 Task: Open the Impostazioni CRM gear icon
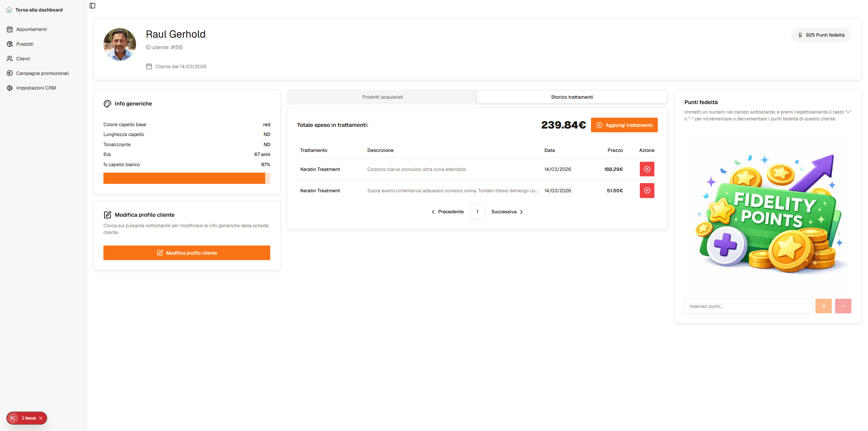click(x=9, y=87)
